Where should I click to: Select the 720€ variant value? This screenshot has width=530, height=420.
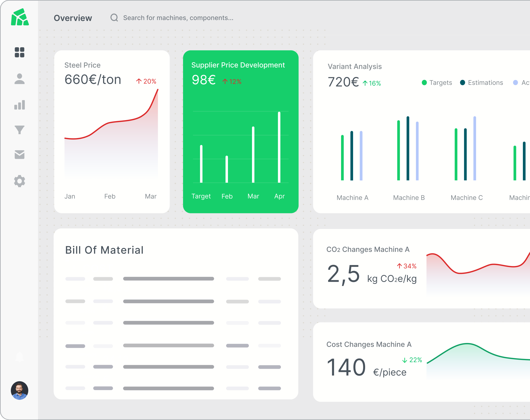pyautogui.click(x=343, y=82)
